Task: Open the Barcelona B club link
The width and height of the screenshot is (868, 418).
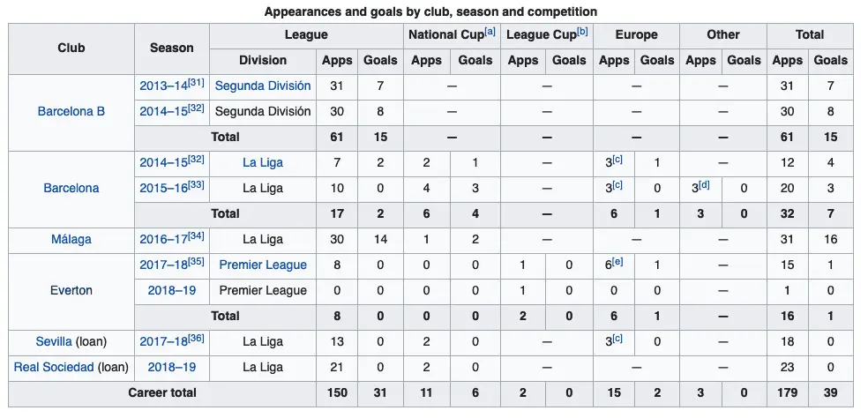Action: pos(71,112)
